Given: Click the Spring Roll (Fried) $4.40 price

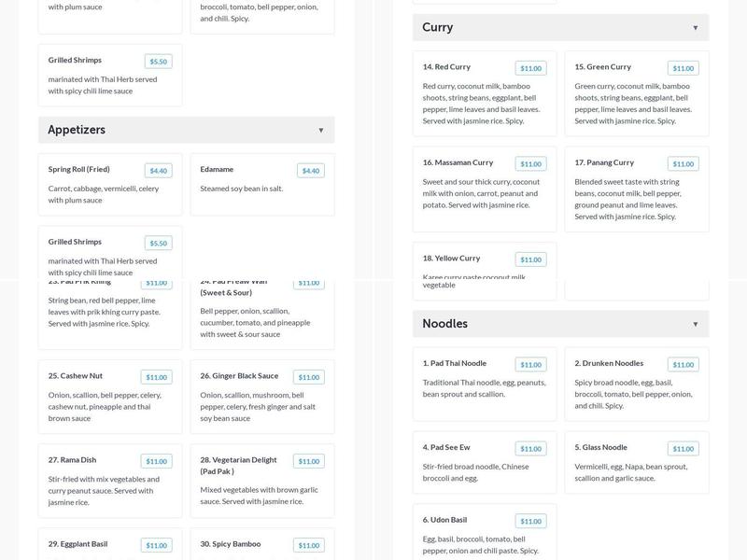Looking at the screenshot, I should (158, 171).
